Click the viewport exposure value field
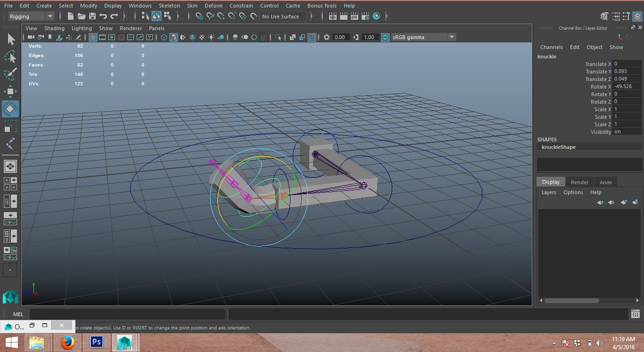The width and height of the screenshot is (644, 352). pos(340,37)
